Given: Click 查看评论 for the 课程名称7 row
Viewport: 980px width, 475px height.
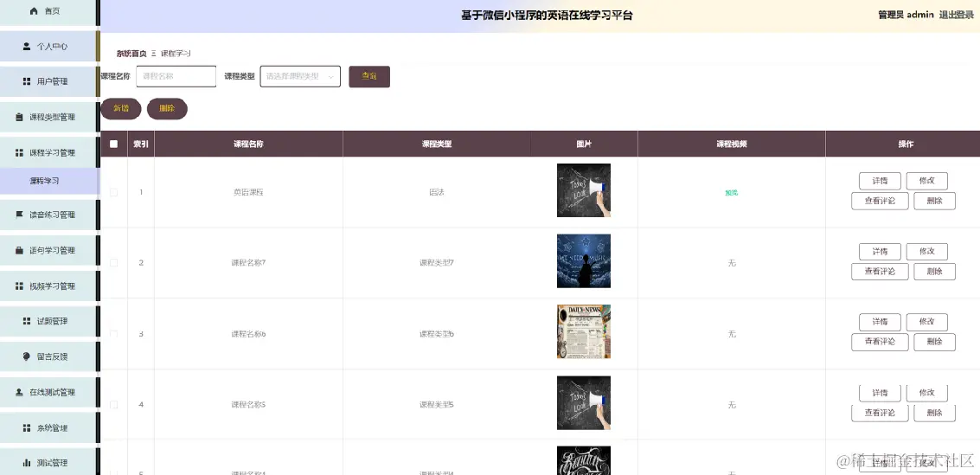Looking at the screenshot, I should point(880,272).
